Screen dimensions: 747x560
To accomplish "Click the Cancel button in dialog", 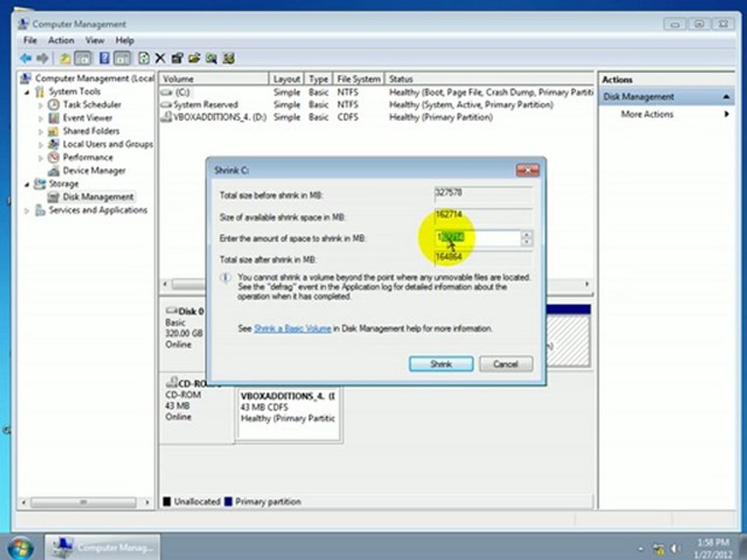I will click(506, 364).
